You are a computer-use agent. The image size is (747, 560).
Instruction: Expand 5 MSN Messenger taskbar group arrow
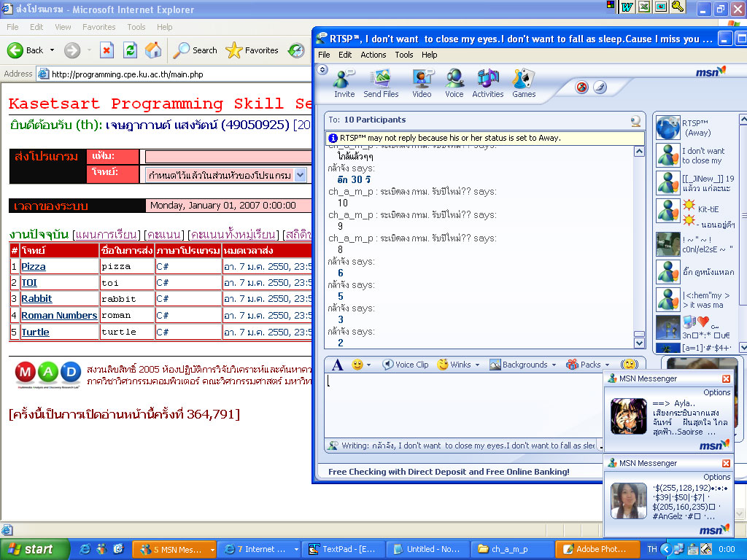tap(212, 550)
